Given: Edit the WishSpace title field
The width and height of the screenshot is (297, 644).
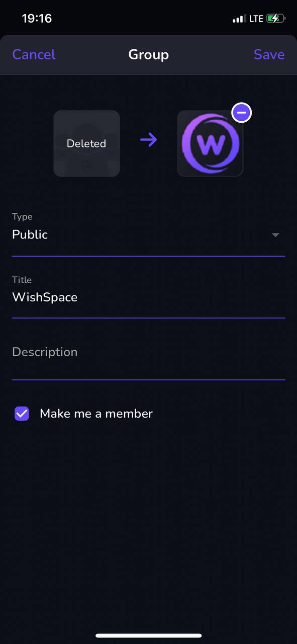Looking at the screenshot, I should 148,297.
